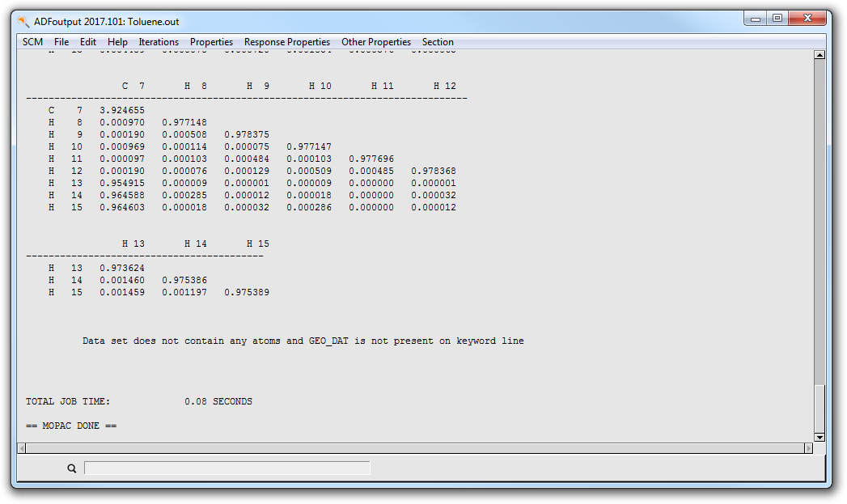Click the value 0.964603 in row H 15
Image resolution: width=847 pixels, height=504 pixels.
click(122, 207)
